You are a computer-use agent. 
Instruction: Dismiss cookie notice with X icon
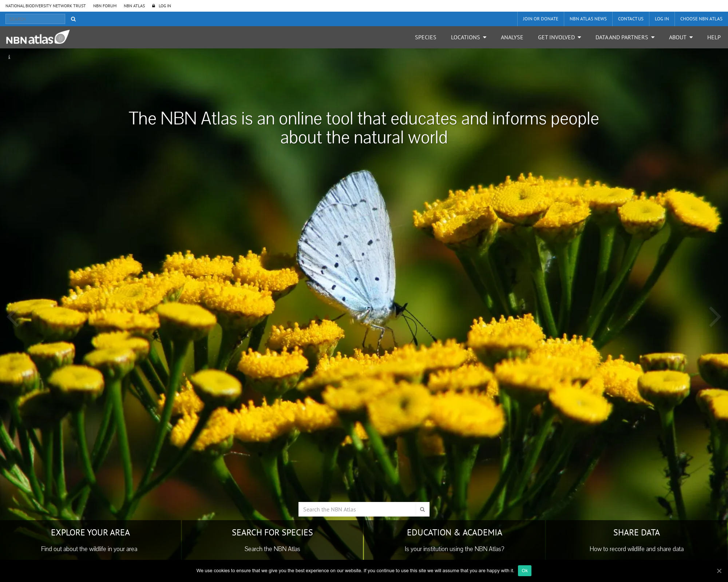point(719,571)
